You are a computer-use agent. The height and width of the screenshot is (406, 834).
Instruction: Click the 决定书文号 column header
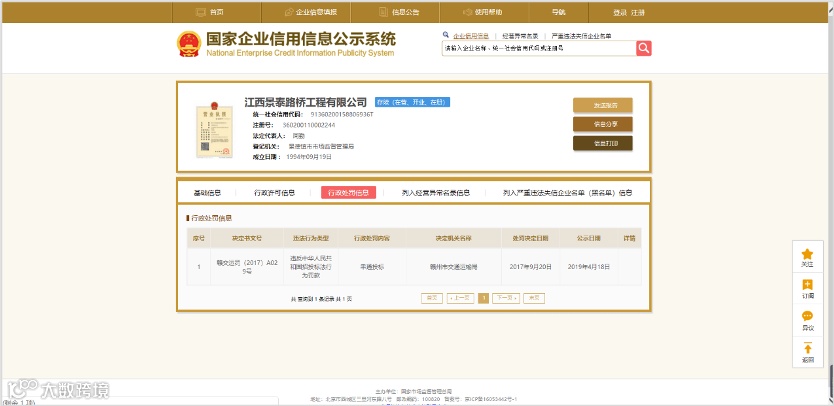[x=247, y=238]
